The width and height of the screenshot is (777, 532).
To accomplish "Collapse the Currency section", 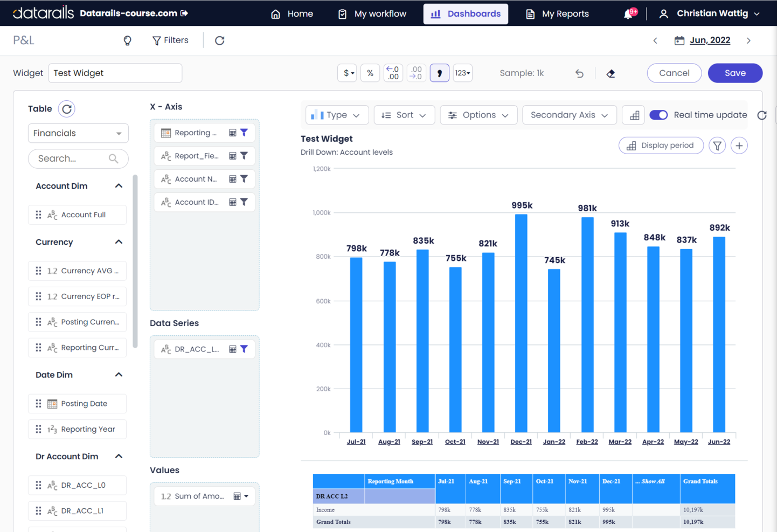I will (x=119, y=241).
